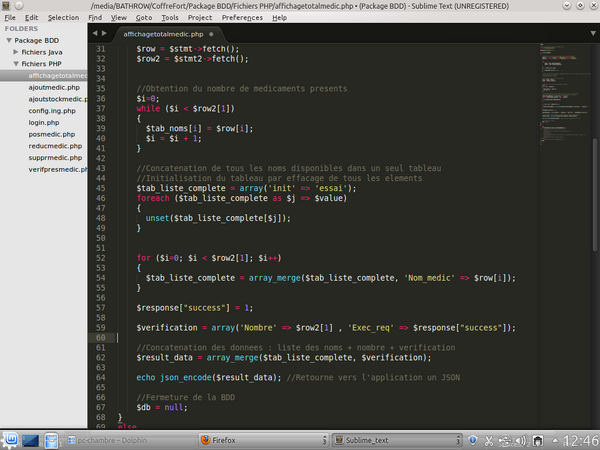This screenshot has height=450, width=600.
Task: Click the USB device notifier tray icon
Action: [x=507, y=439]
